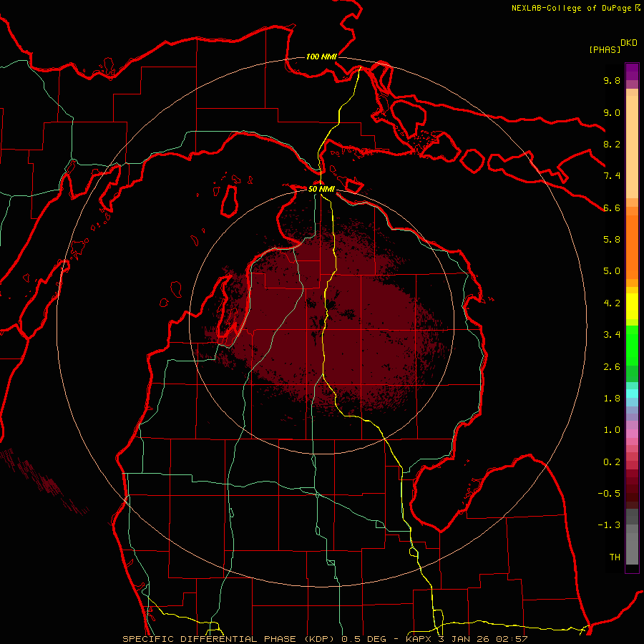The width and height of the screenshot is (644, 644).
Task: Click the 1.8 scale value
Action: [x=612, y=398]
